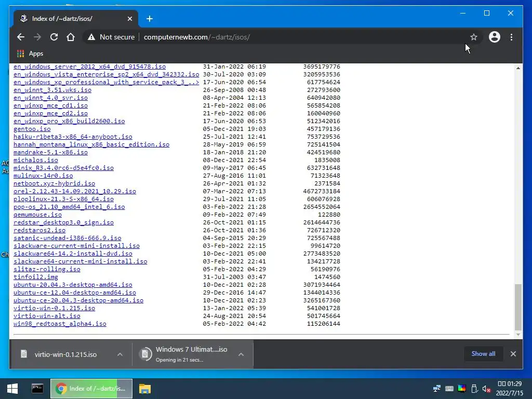The image size is (532, 399).
Task: Click scrollbar down arrow on the page
Action: tap(518, 335)
